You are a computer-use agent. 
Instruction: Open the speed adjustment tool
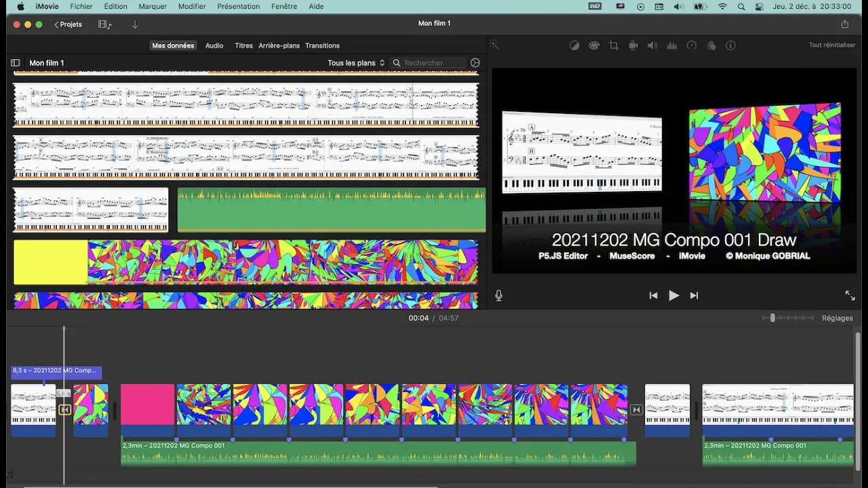point(692,45)
